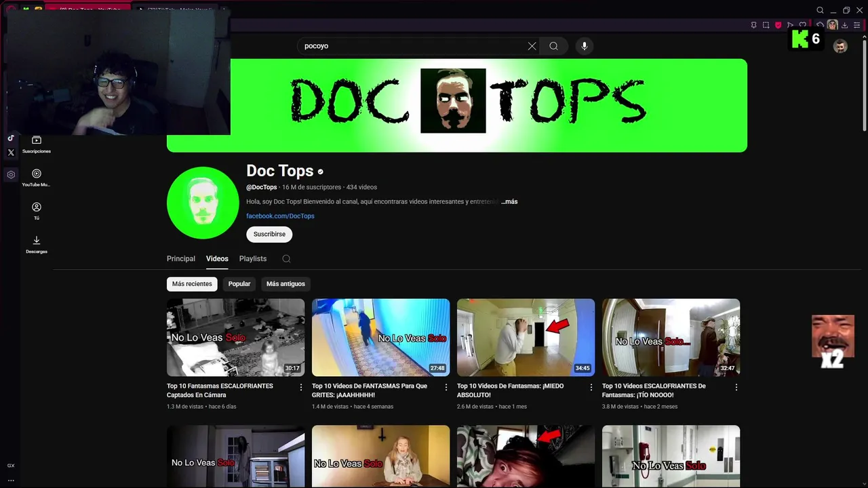Open the snapshot capture tool
Viewport: 868px width, 488px height.
pyautogui.click(x=766, y=25)
